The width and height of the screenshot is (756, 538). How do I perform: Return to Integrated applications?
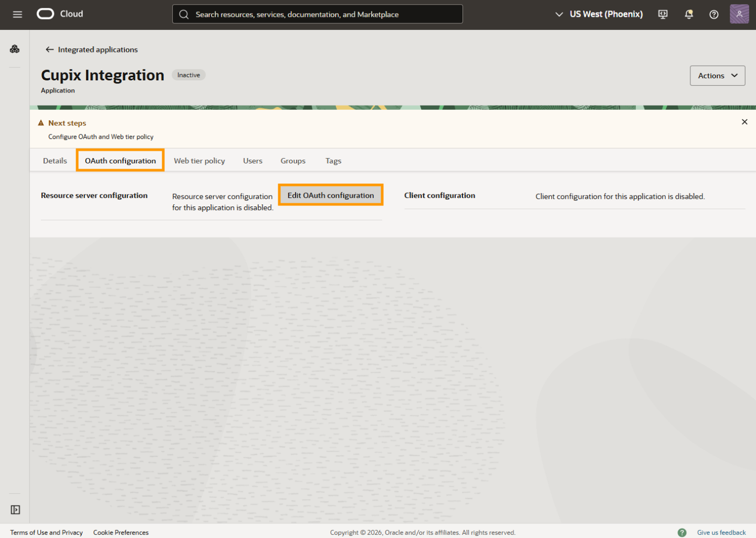[98, 49]
